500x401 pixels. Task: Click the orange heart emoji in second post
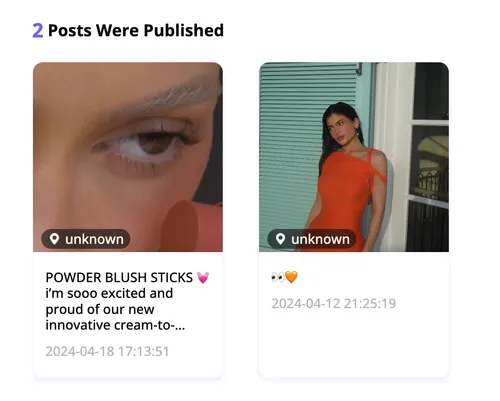(x=291, y=277)
